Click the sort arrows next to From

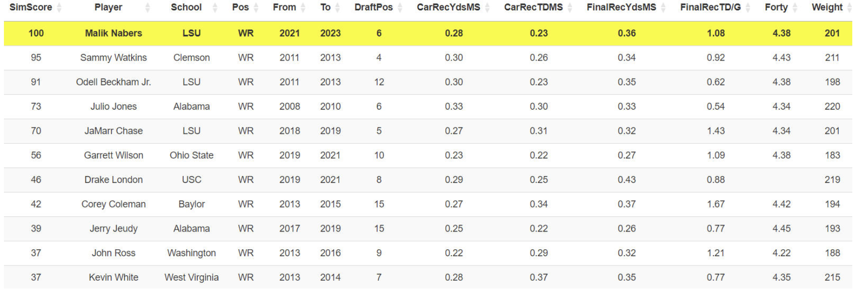pos(303,7)
